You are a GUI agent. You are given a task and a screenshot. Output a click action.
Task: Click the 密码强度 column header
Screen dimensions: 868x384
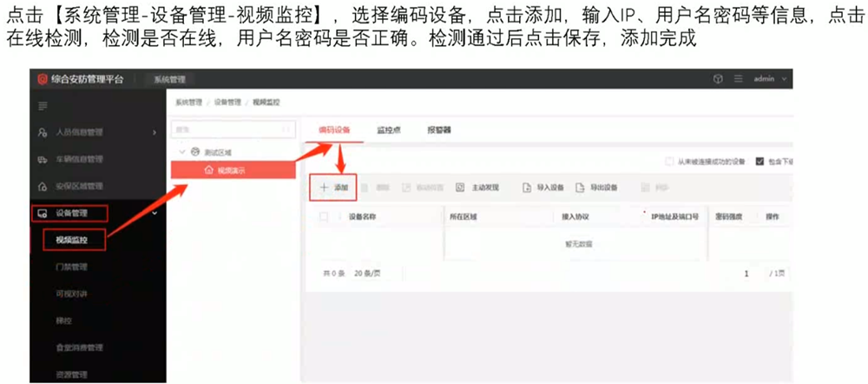point(728,217)
